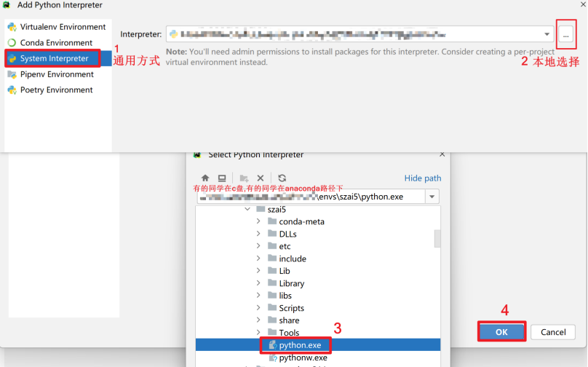Pick Poetry Environment option
The image size is (588, 367).
point(58,90)
